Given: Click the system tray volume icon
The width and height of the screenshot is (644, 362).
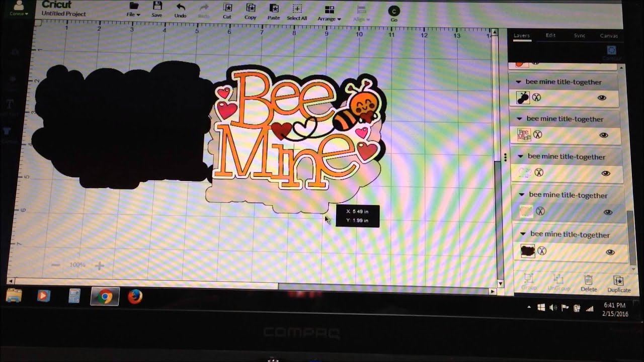Looking at the screenshot, I should point(553,307).
